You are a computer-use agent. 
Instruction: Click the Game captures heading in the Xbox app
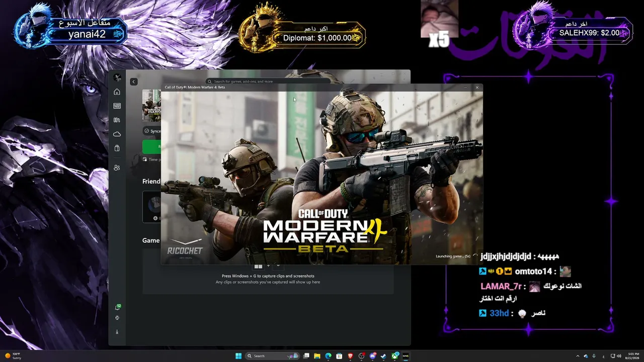[x=151, y=240]
